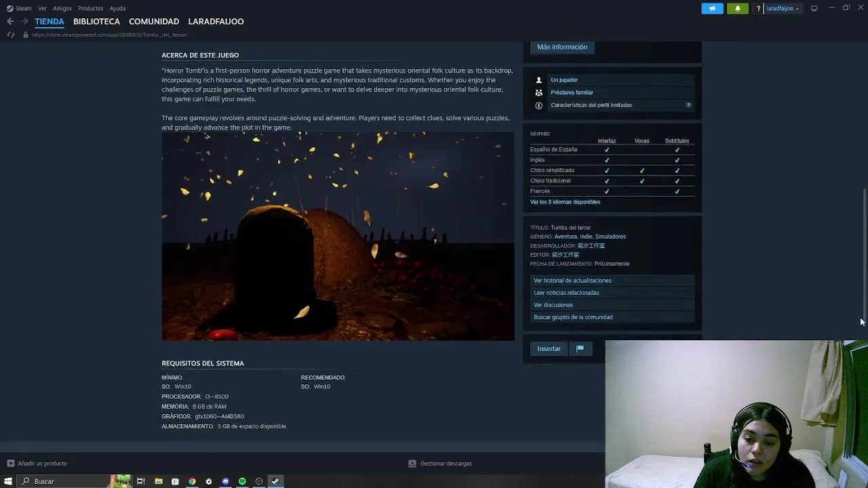Click the Préstamo familiar link
868x488 pixels.
tap(572, 92)
